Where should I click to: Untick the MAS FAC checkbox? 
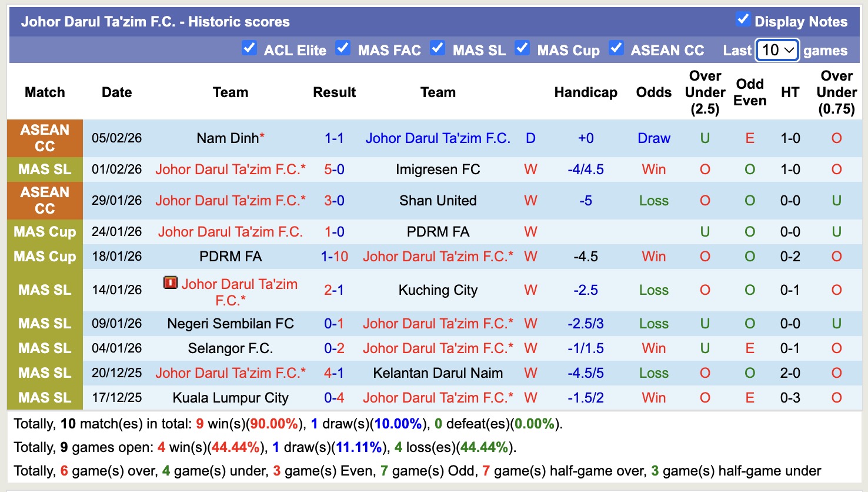coord(343,48)
